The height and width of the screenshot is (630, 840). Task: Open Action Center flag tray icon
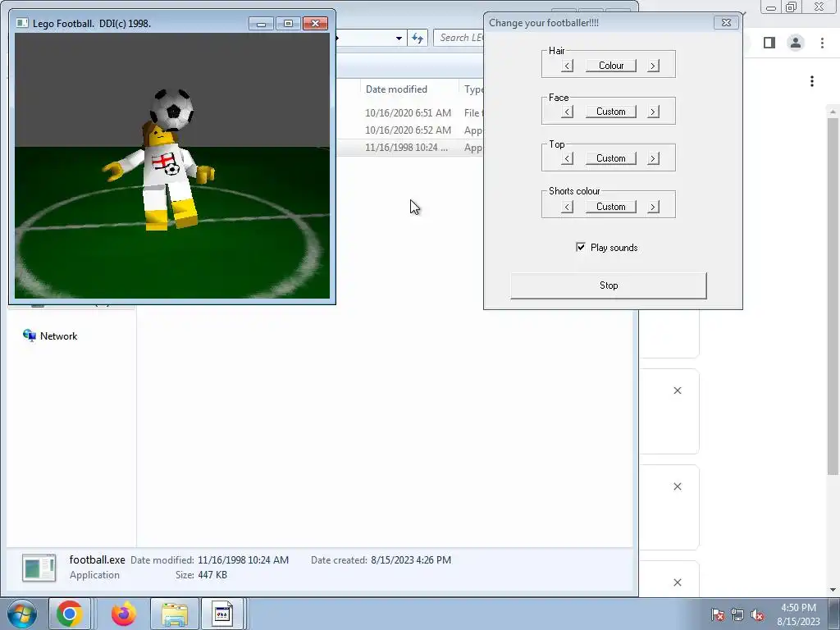(717, 614)
